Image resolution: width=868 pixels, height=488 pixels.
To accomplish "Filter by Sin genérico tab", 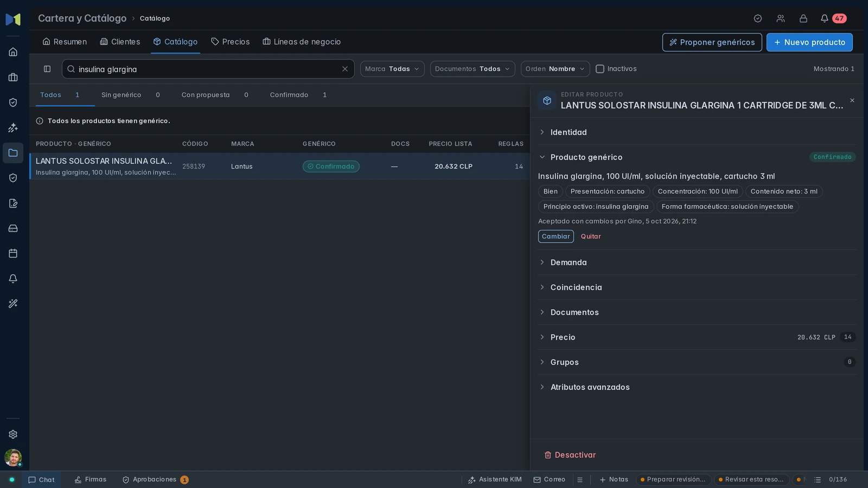I will pyautogui.click(x=131, y=95).
